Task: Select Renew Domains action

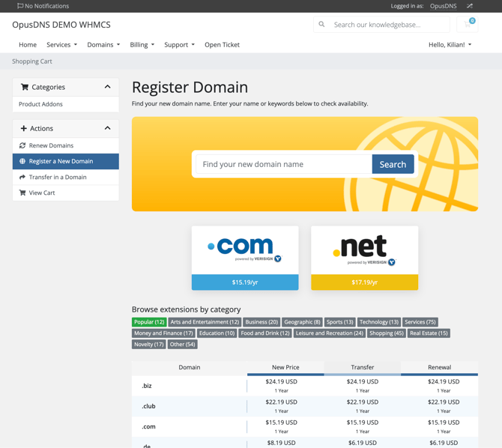Action: pyautogui.click(x=66, y=145)
